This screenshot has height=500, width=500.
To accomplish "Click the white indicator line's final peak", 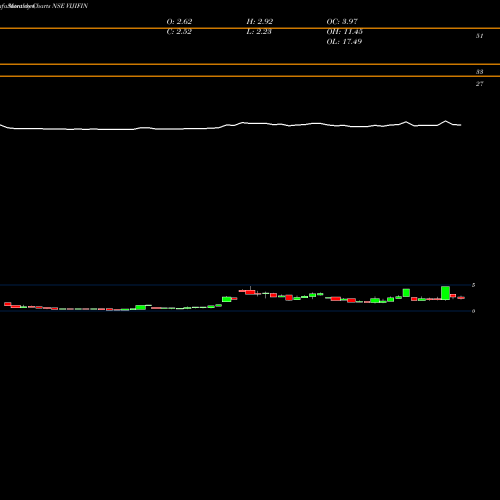I will [x=446, y=121].
